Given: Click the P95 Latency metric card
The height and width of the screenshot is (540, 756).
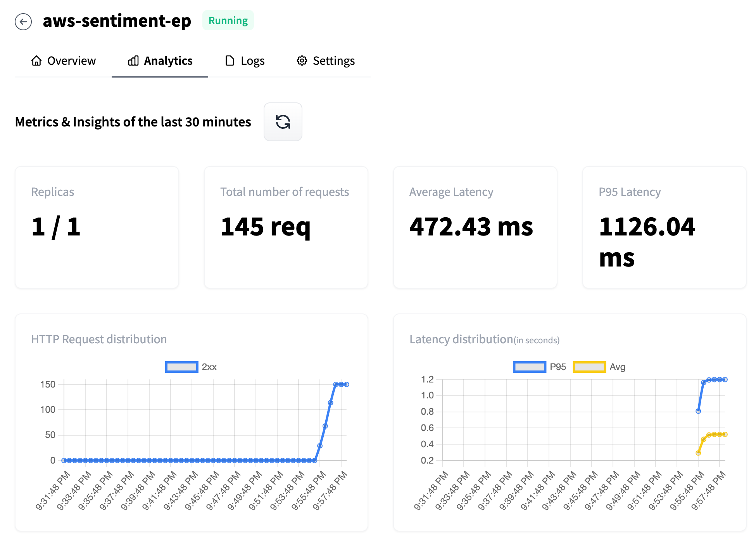Looking at the screenshot, I should click(664, 227).
